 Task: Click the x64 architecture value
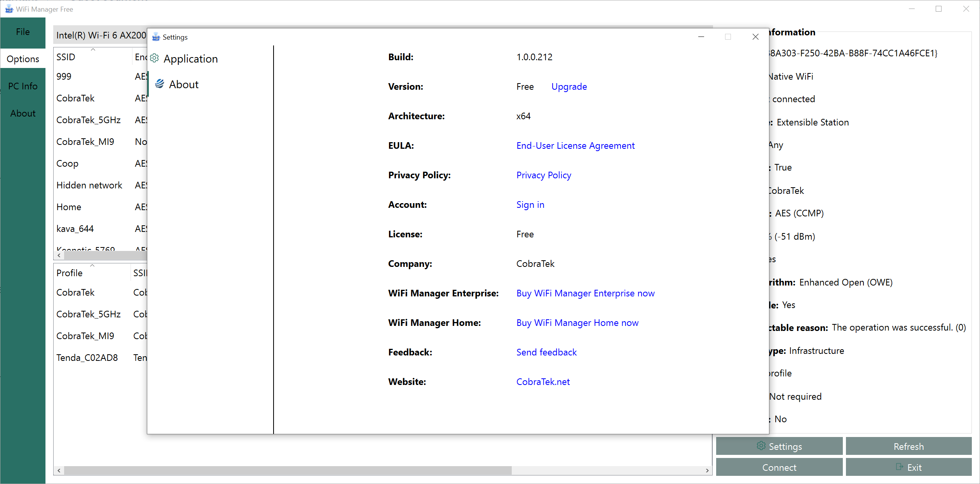pos(523,116)
